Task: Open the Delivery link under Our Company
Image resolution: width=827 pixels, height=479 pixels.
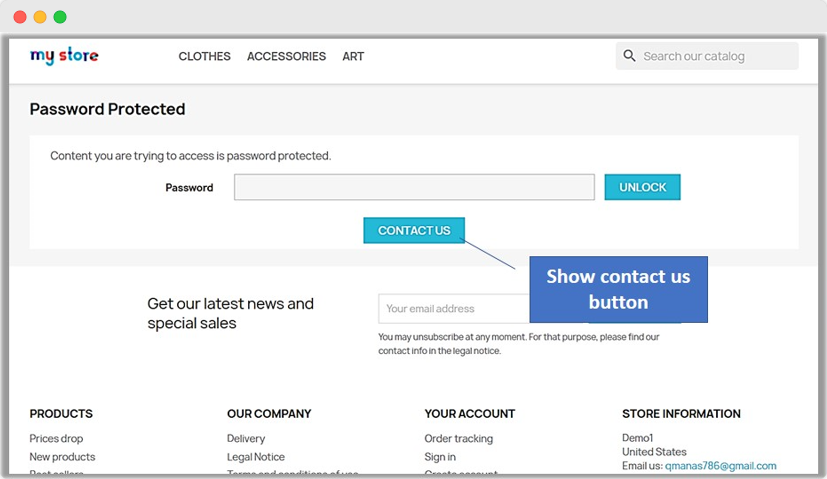Action: click(x=246, y=439)
